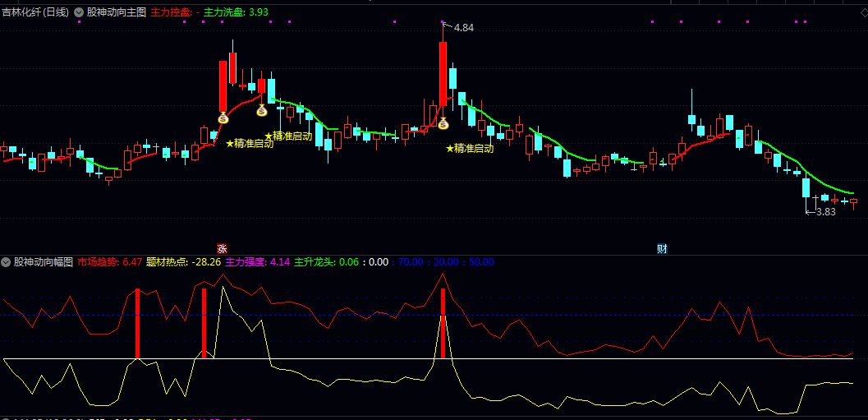
Task: Expand the dropdown arrow beside 股神动向主图
Action: tap(79, 12)
